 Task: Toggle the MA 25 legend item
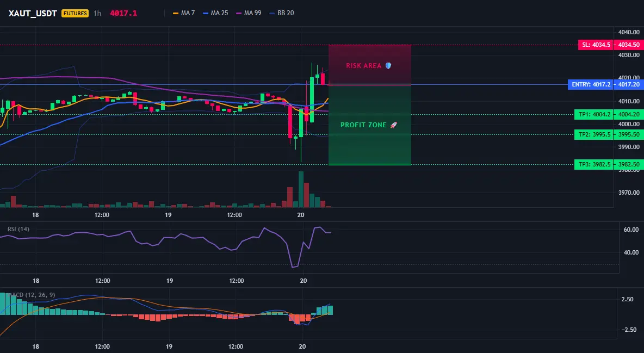tap(215, 13)
